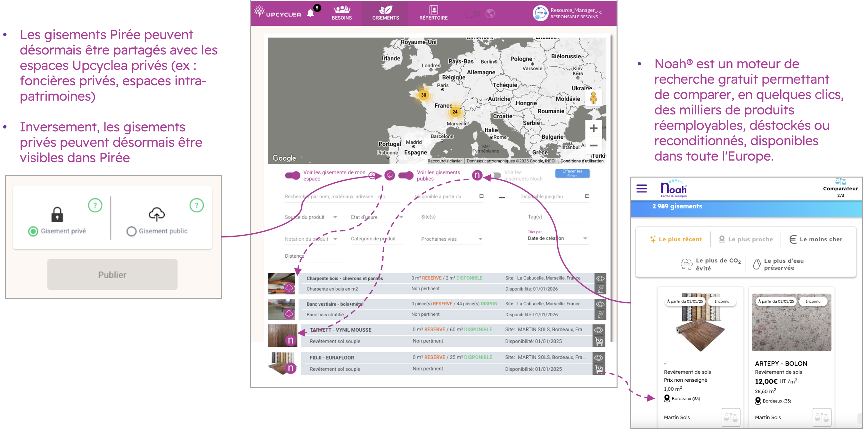The width and height of the screenshot is (868, 432).
Task: Select 'Gisement public' radio button
Action: (131, 231)
